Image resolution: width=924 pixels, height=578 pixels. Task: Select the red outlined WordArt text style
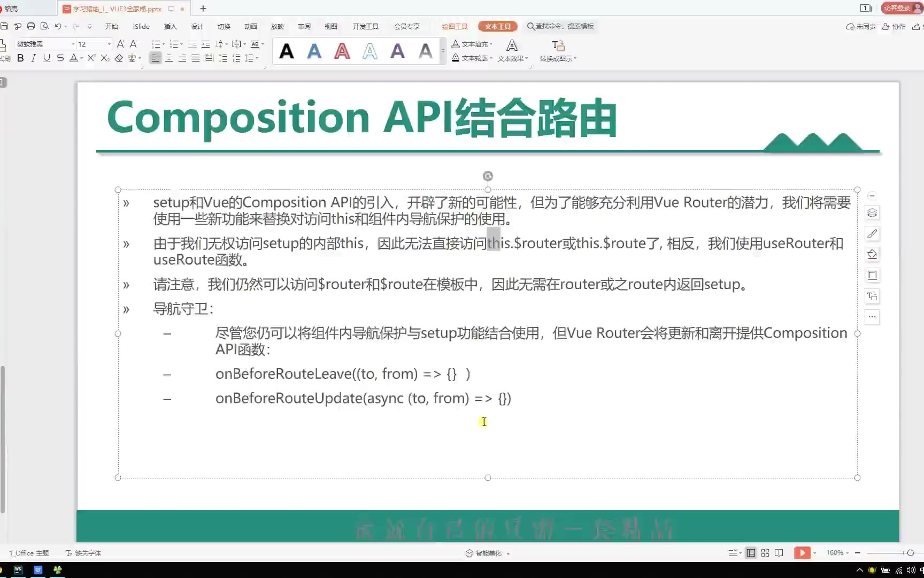coord(342,51)
